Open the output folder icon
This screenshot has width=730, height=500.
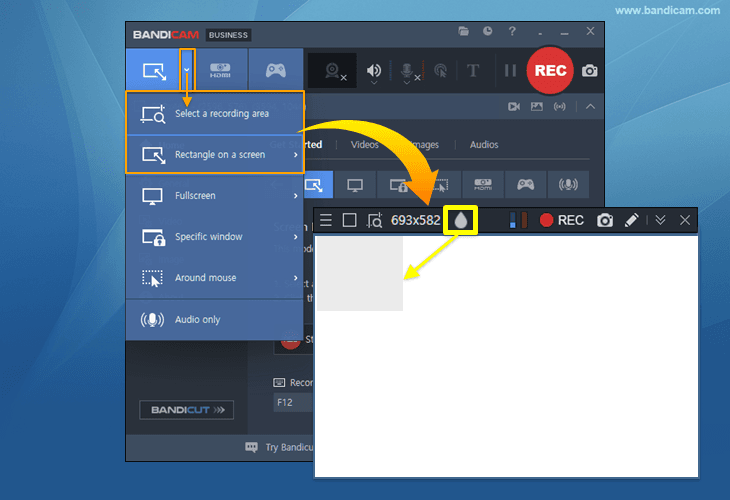[463, 31]
